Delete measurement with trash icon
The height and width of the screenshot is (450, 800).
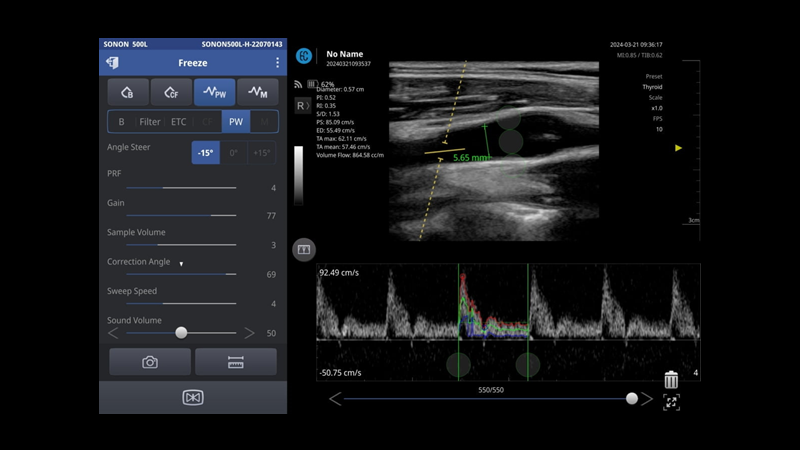click(671, 380)
